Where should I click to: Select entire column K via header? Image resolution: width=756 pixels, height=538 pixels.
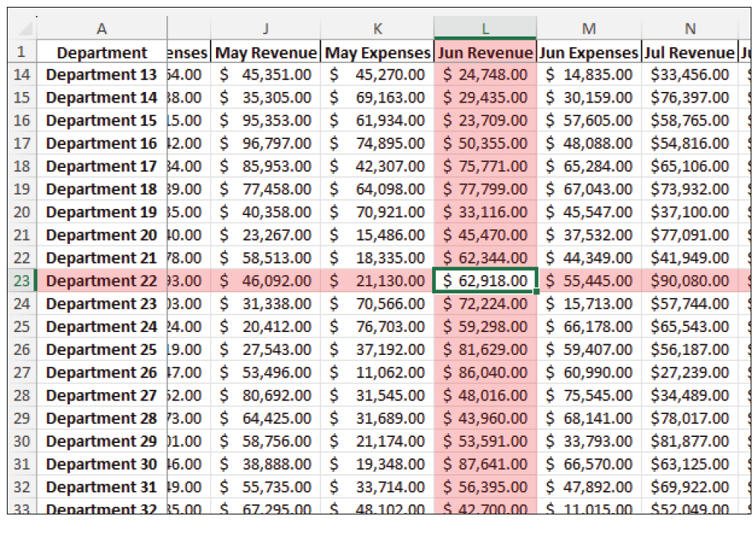377,29
